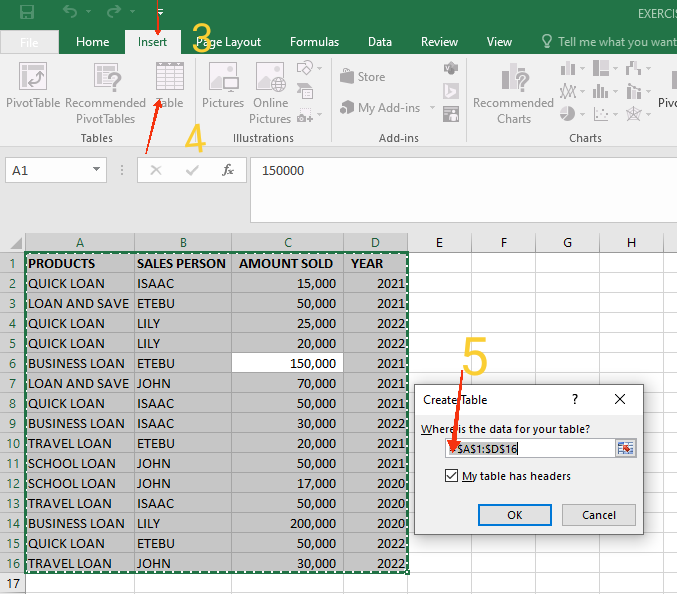The width and height of the screenshot is (677, 594).
Task: Insert a column or bar chart
Action: [568, 68]
